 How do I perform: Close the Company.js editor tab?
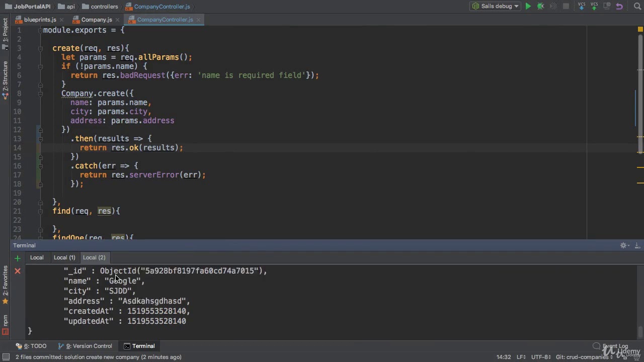[117, 20]
